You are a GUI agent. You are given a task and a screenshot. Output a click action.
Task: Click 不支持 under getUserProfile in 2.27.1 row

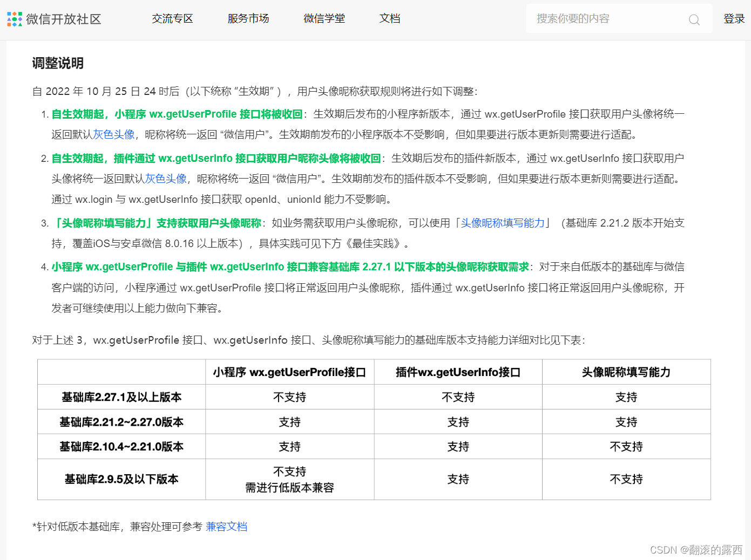tap(290, 397)
